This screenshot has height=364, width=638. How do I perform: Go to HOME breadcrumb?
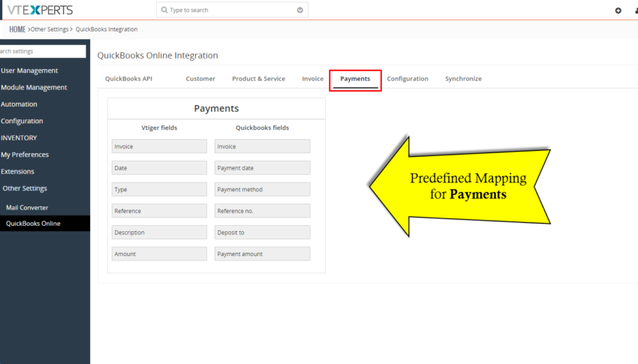[17, 29]
